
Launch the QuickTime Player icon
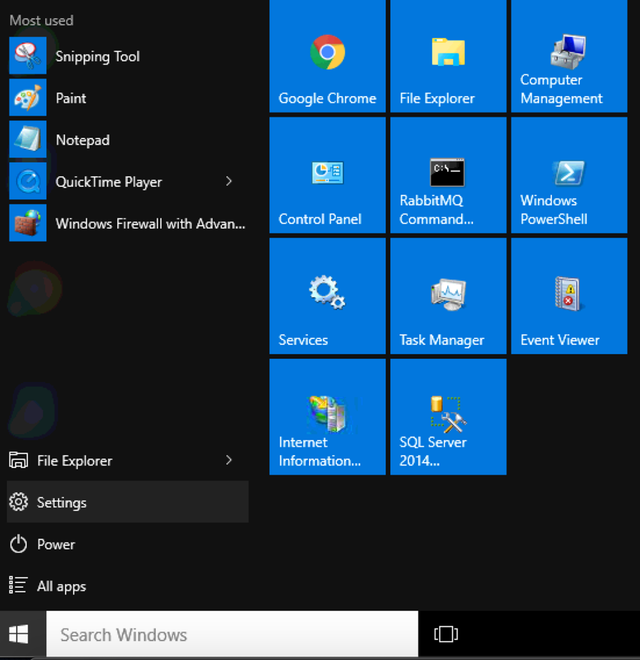click(28, 181)
